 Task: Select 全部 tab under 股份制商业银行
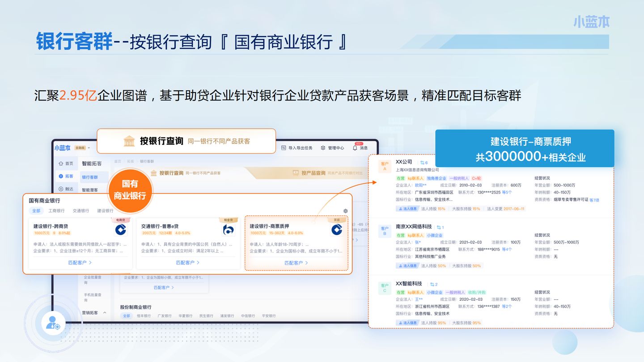(127, 316)
